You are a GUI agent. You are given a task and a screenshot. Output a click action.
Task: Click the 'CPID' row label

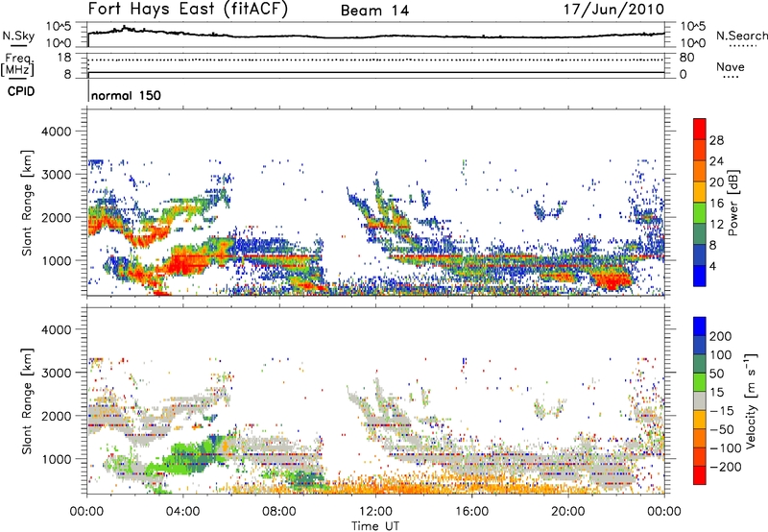pos(21,91)
